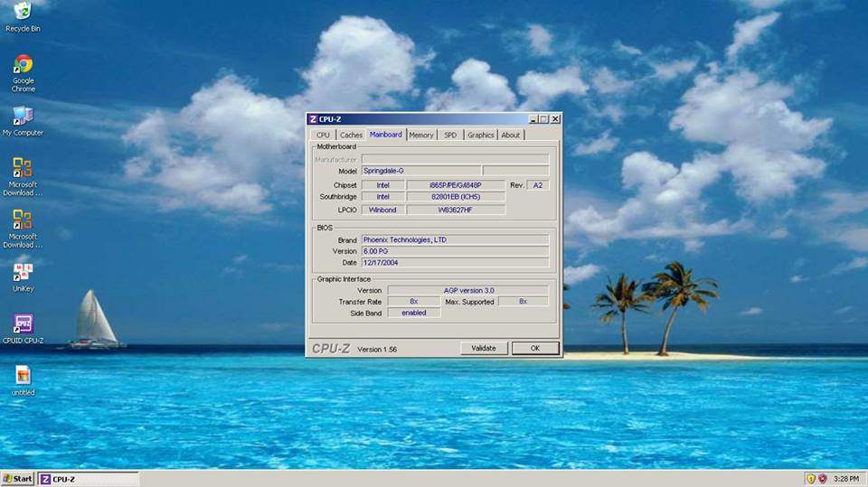The image size is (868, 487).
Task: Open the Windows Start menu
Action: [18, 479]
